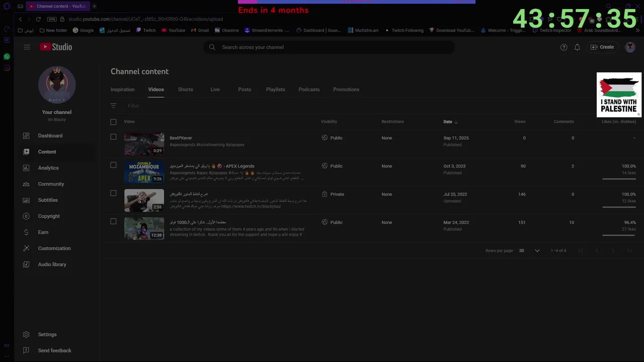Switch to the Live tab
This screenshot has height=362, width=644.
pyautogui.click(x=215, y=89)
